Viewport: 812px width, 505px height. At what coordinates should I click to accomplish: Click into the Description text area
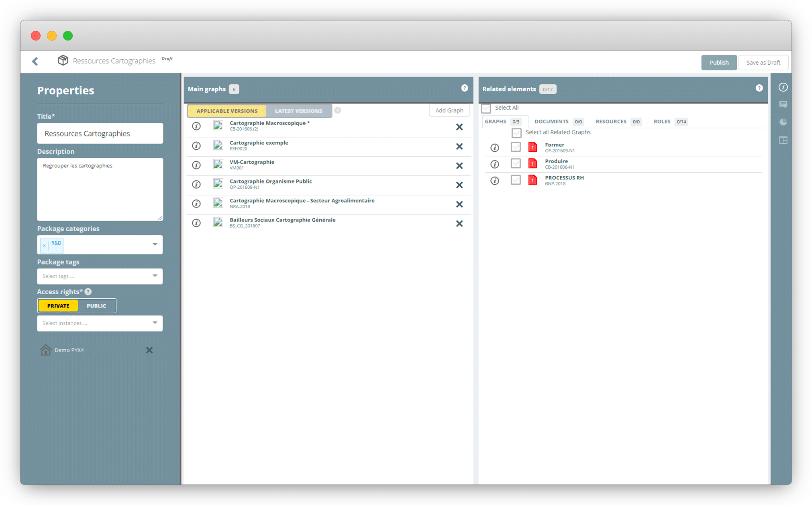pos(100,189)
